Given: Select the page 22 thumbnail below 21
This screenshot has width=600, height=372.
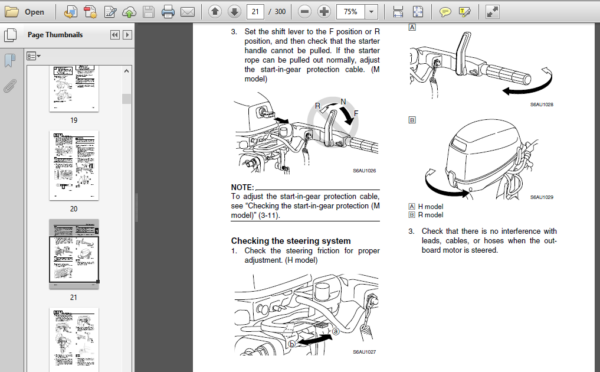Looking at the screenshot, I should pos(74,340).
